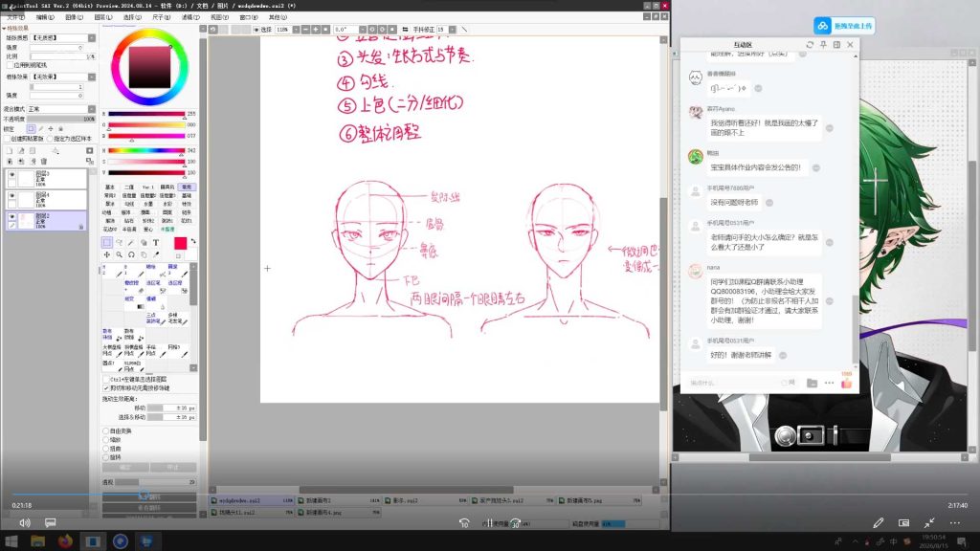Open the 文件 menu

click(x=15, y=17)
